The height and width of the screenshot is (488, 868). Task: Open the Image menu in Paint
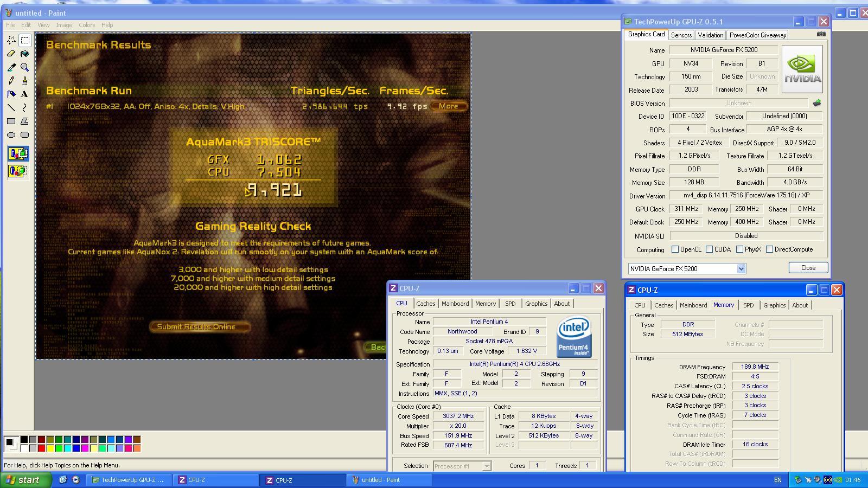point(64,25)
